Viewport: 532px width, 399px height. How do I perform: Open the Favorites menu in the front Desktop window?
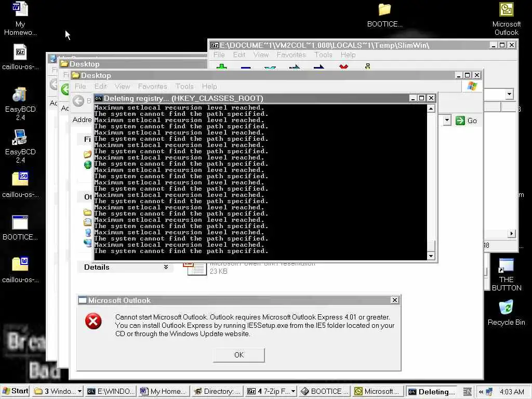153,87
